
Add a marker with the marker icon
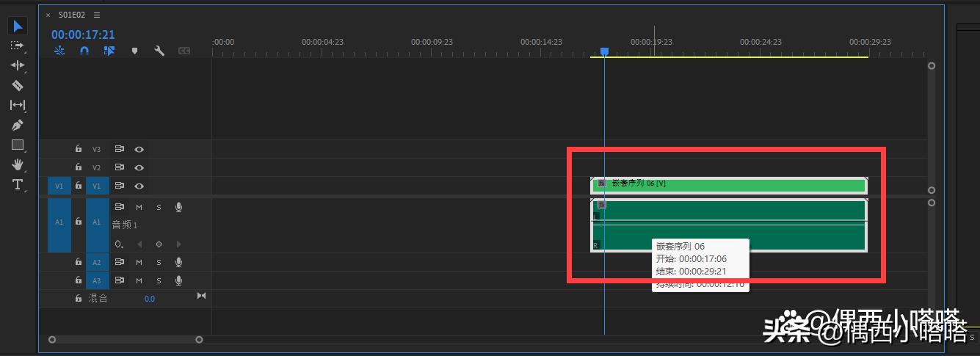[134, 51]
